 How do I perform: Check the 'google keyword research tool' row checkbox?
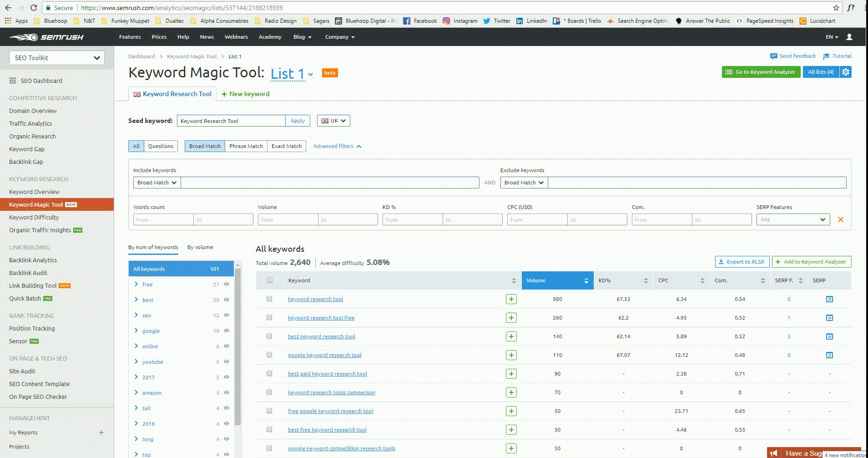tap(269, 355)
